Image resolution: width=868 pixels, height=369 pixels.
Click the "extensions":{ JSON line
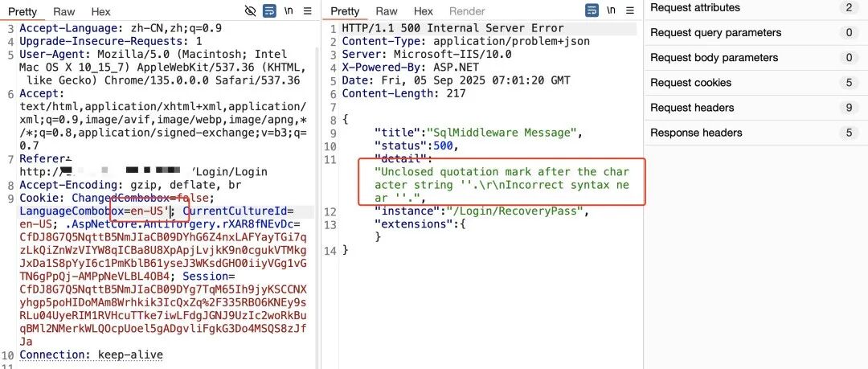coord(420,223)
